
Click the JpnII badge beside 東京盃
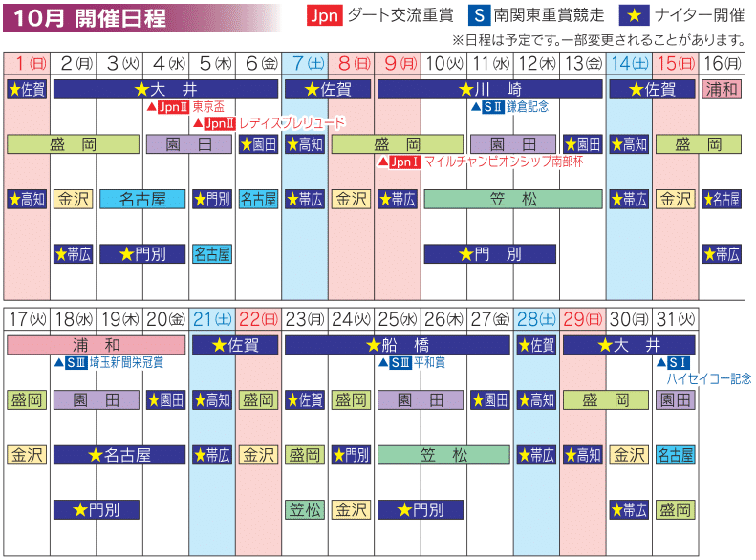coord(173,107)
